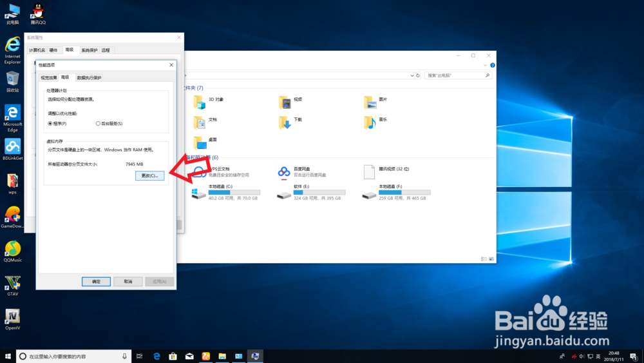Open the 图片 folder in Explorer
The image size is (644, 363).
(376, 102)
